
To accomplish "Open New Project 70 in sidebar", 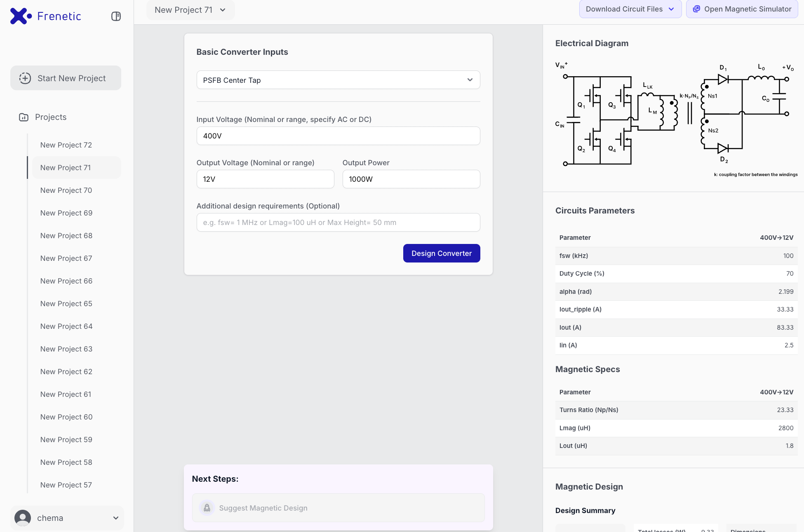I will click(77, 190).
